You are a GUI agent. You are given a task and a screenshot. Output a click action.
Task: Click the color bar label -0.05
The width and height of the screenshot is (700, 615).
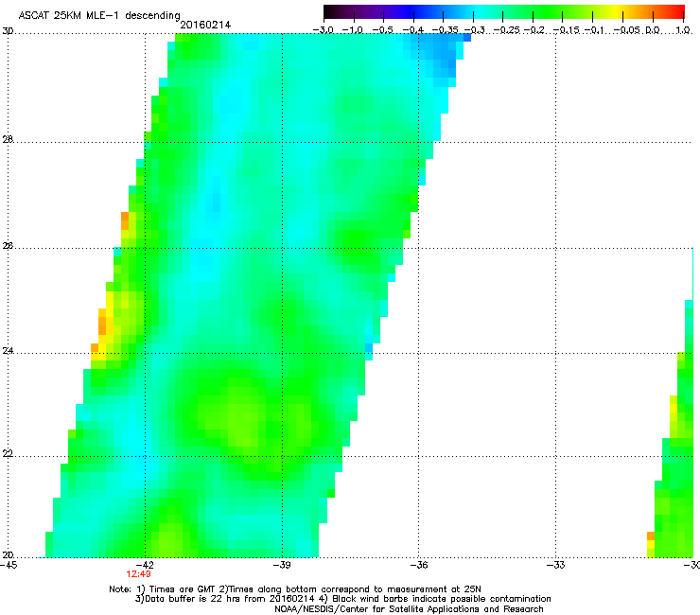pos(627,30)
